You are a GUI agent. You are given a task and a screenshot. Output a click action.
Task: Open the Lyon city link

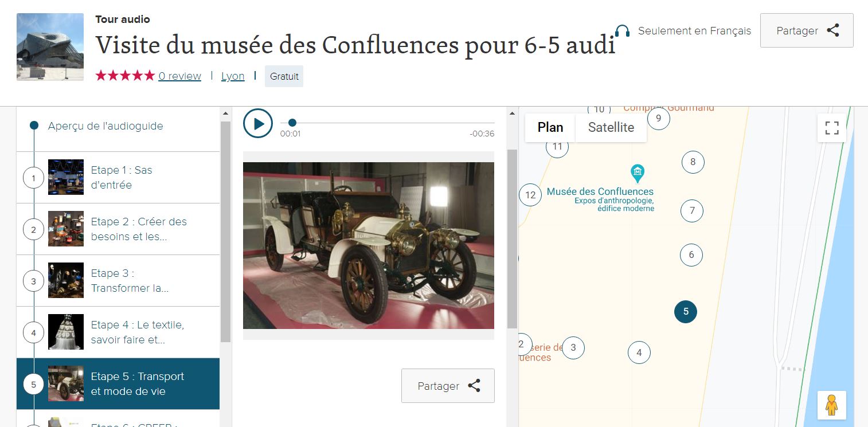click(x=233, y=76)
